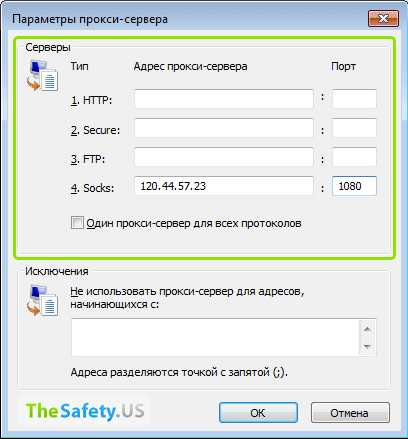Click the Exceptions section proxy icon
The image size is (408, 439).
[x=42, y=300]
